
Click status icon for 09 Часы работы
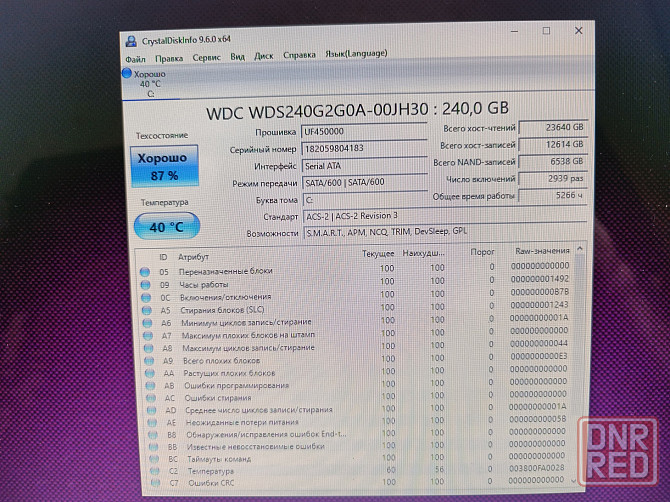tap(145, 285)
